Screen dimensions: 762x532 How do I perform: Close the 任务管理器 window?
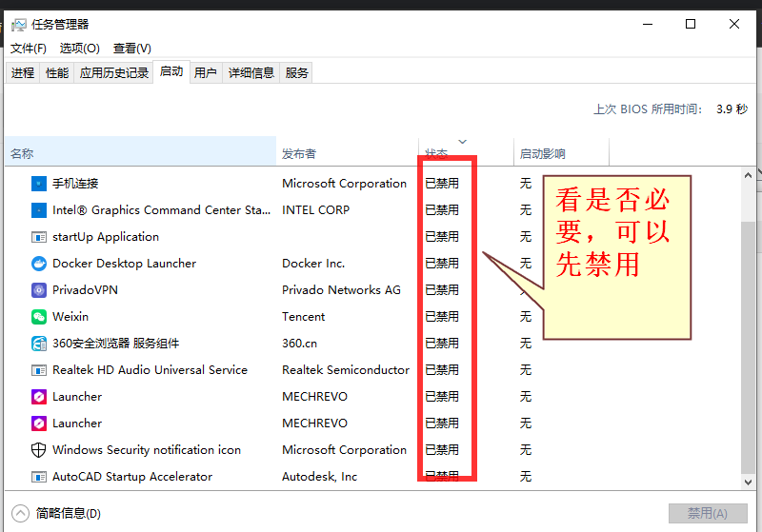pyautogui.click(x=734, y=25)
